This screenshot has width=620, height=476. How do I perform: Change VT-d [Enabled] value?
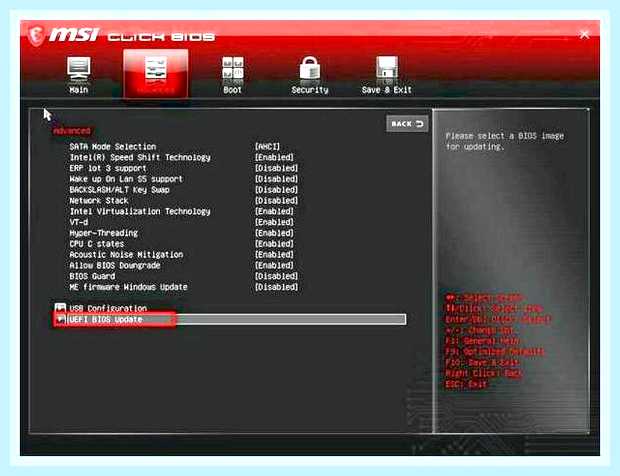[274, 222]
